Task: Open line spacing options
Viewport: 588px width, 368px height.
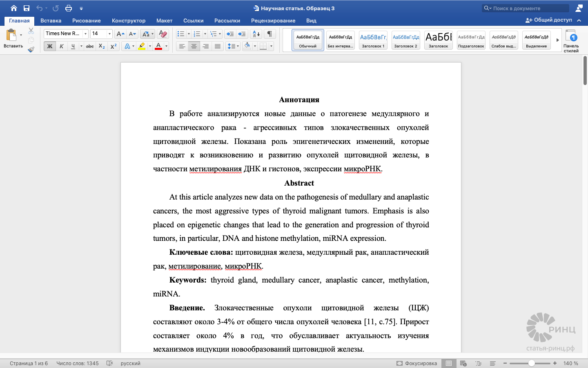Action: 233,46
